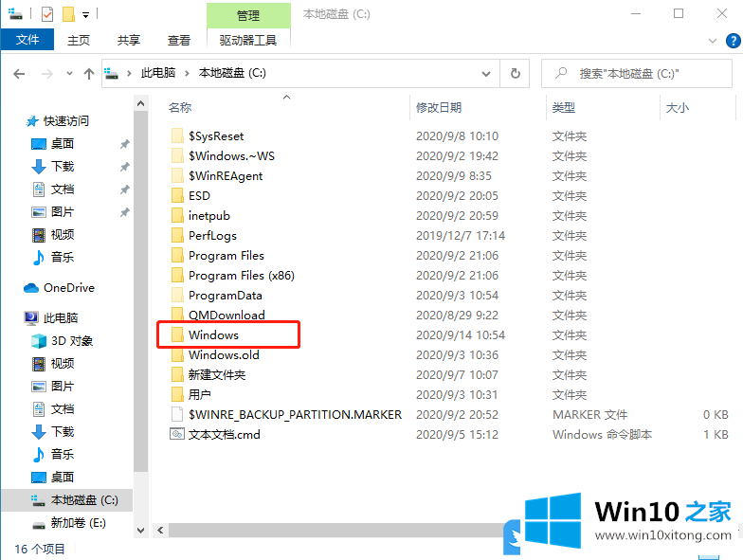The image size is (743, 560).
Task: Sort by the 修改日期 column header
Action: pyautogui.click(x=439, y=108)
